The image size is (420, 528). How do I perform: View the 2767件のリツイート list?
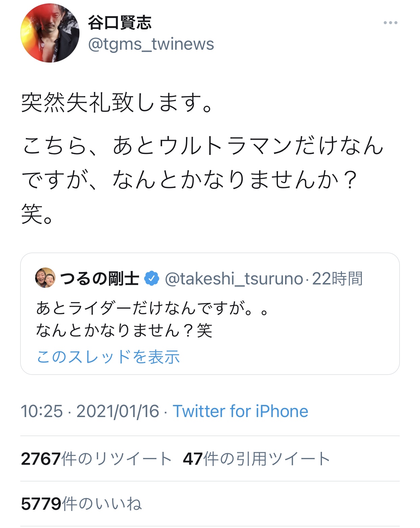pos(96,459)
